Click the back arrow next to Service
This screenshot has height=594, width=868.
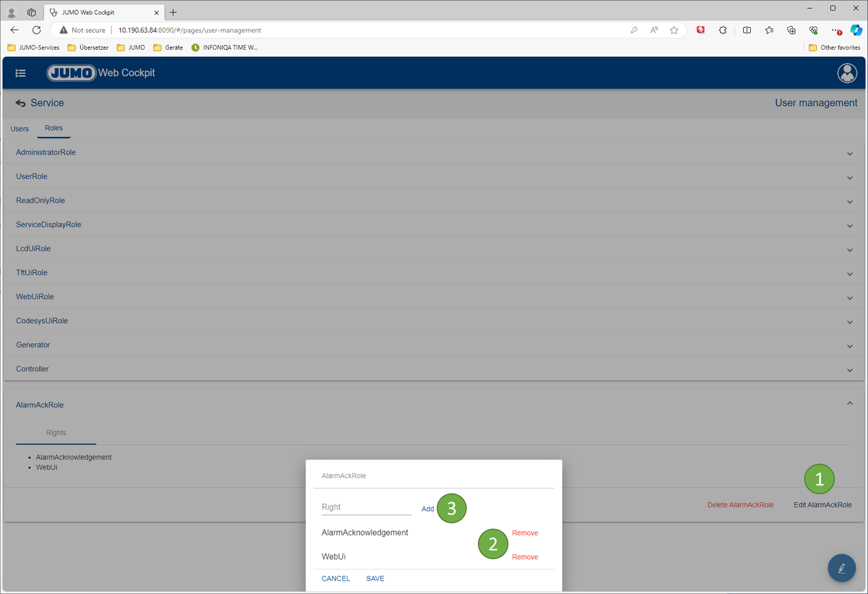(x=21, y=103)
